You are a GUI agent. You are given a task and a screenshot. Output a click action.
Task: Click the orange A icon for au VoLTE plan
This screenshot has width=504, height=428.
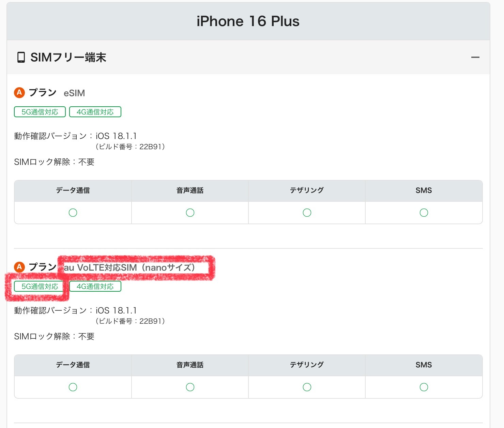pos(19,267)
